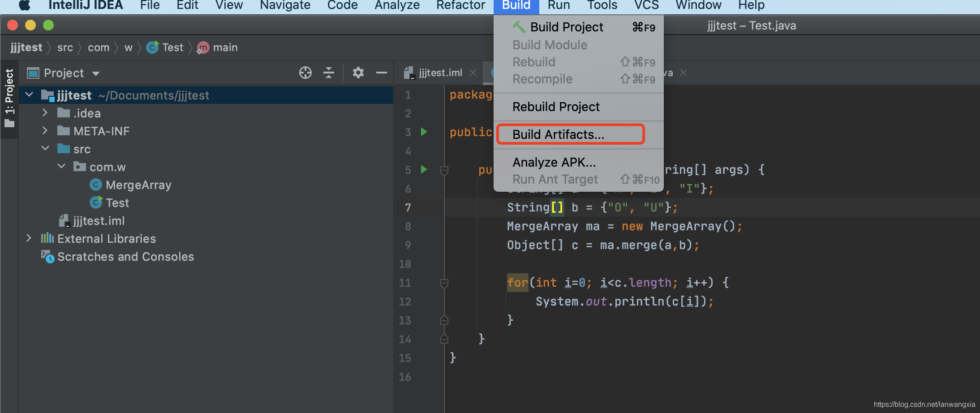This screenshot has height=413, width=980.
Task: Open the Analyze menu
Action: pos(397,5)
